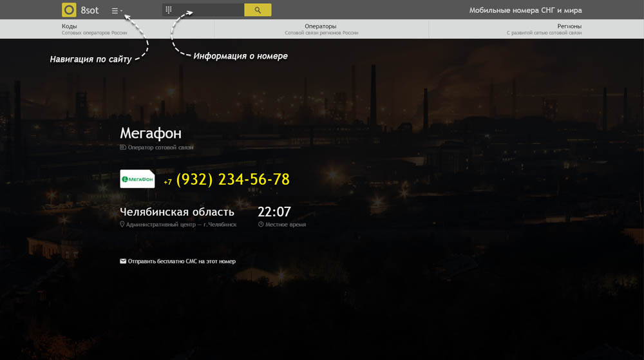The height and width of the screenshot is (360, 644).
Task: Click the Мегафон logo thumbnail
Action: pos(137,179)
